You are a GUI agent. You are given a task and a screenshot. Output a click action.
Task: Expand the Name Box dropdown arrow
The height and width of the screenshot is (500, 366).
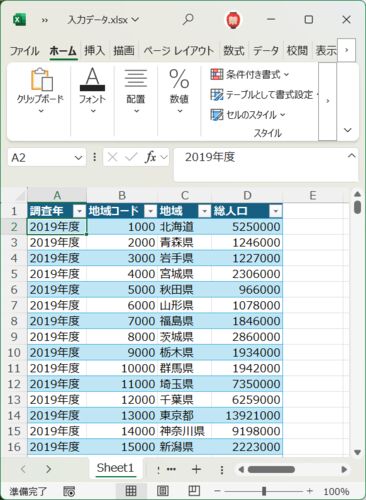click(x=78, y=157)
